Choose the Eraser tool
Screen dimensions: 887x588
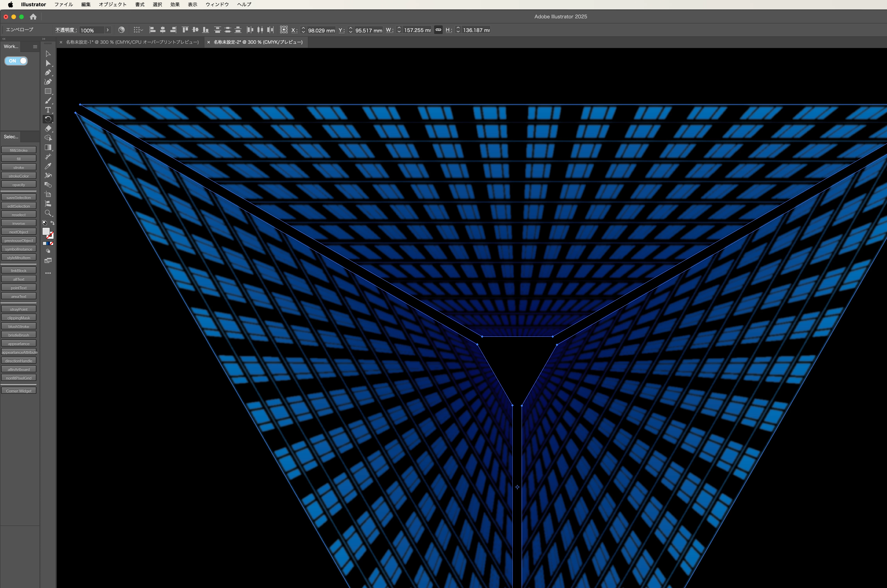[x=48, y=129]
